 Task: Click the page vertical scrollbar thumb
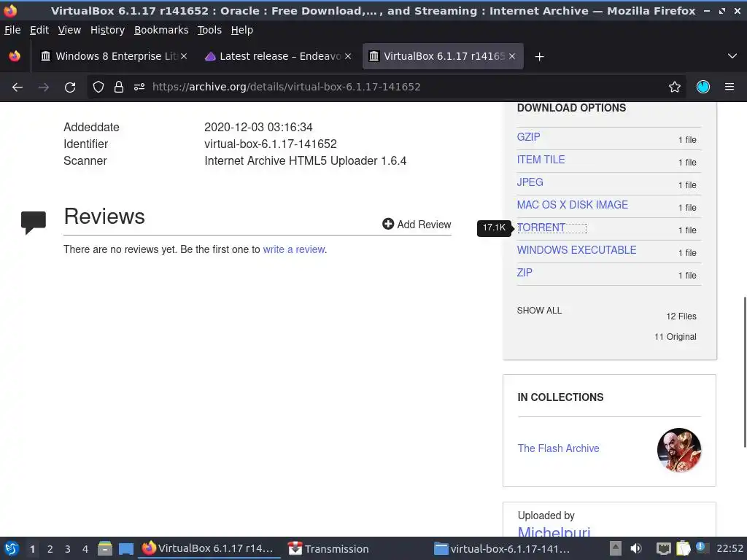(x=744, y=373)
